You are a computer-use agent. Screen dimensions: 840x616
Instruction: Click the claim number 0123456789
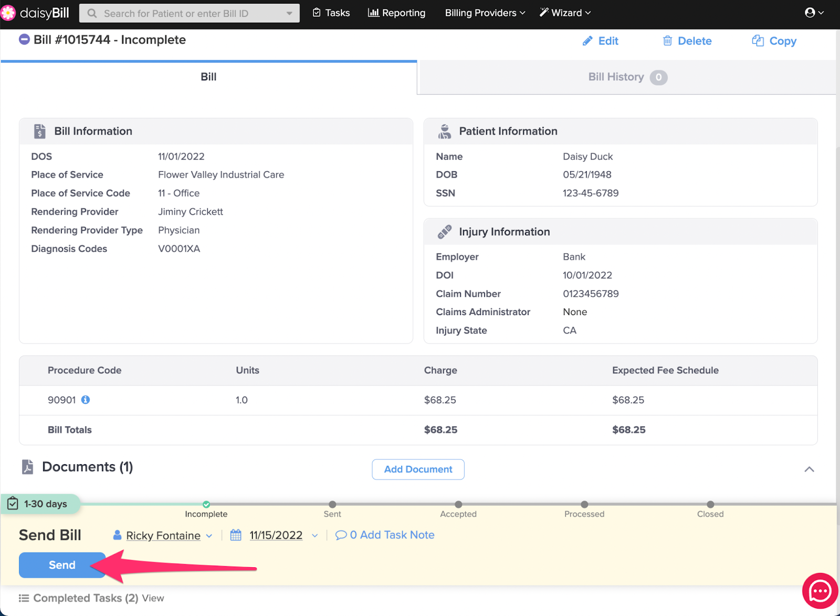[x=591, y=294]
